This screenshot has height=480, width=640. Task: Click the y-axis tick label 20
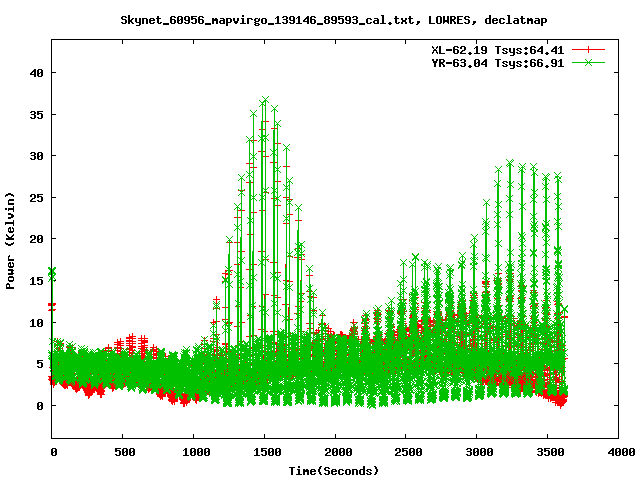pyautogui.click(x=36, y=239)
